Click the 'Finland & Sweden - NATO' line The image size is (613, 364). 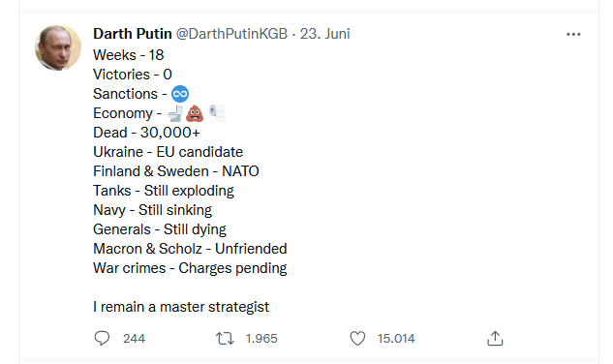tap(176, 171)
